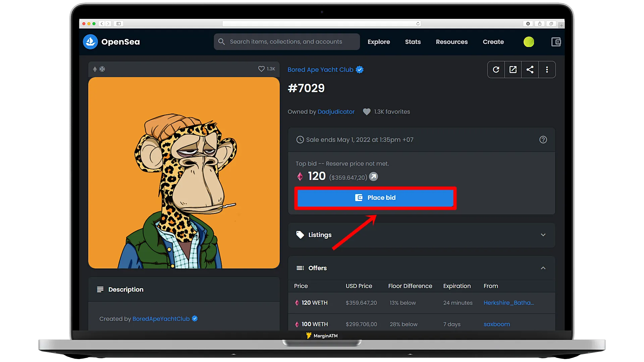The width and height of the screenshot is (644, 362).
Task: Click the 120 WETH offer price
Action: coord(314,303)
